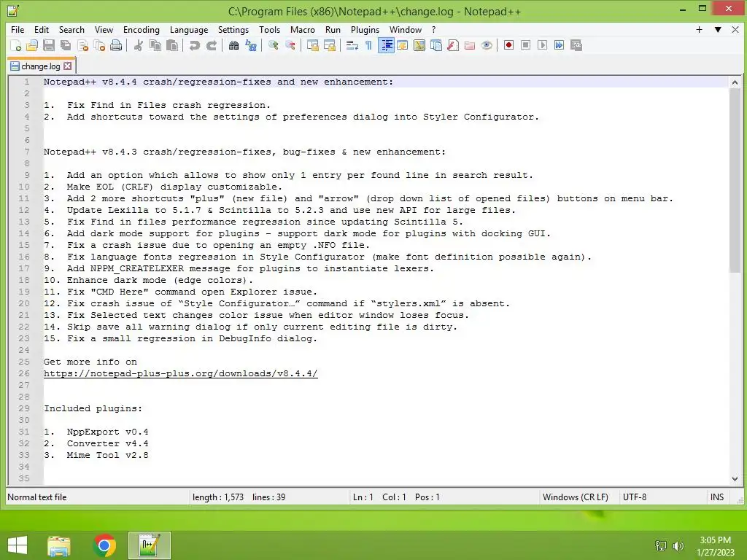Screen dimensions: 747x560
Task: Toggle Show All Characters pilcrow icon
Action: pos(368,45)
